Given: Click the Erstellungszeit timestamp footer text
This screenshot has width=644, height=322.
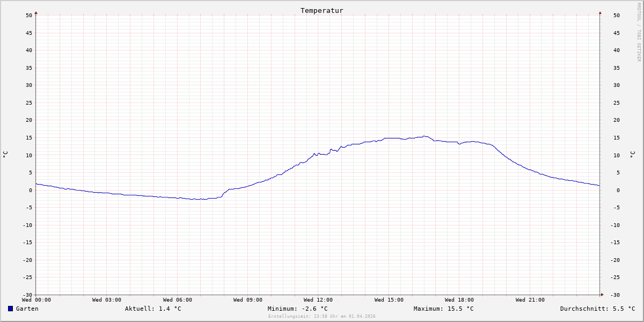Looking at the screenshot, I should 322,316.
